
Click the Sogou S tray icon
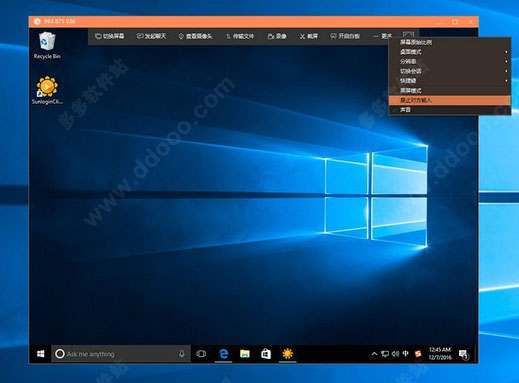(418, 354)
